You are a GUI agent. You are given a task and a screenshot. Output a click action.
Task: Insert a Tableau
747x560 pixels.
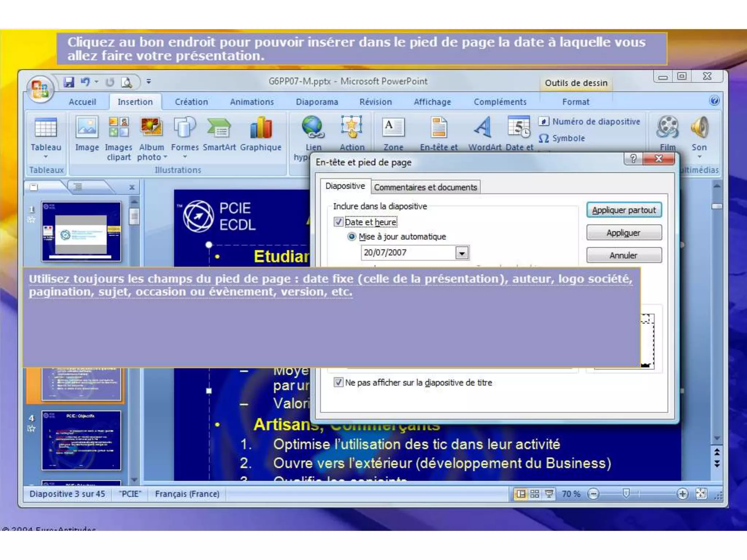(46, 137)
